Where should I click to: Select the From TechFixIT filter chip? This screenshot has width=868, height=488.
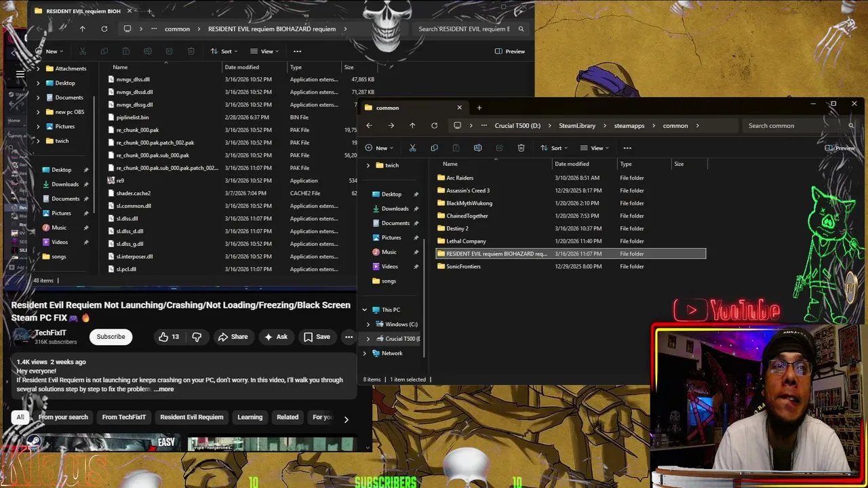[124, 417]
